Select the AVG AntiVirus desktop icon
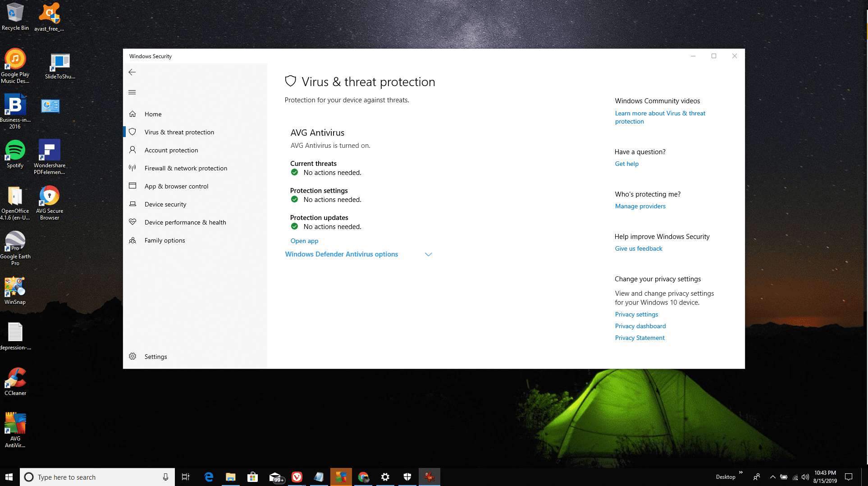Image resolution: width=868 pixels, height=486 pixels. click(15, 430)
